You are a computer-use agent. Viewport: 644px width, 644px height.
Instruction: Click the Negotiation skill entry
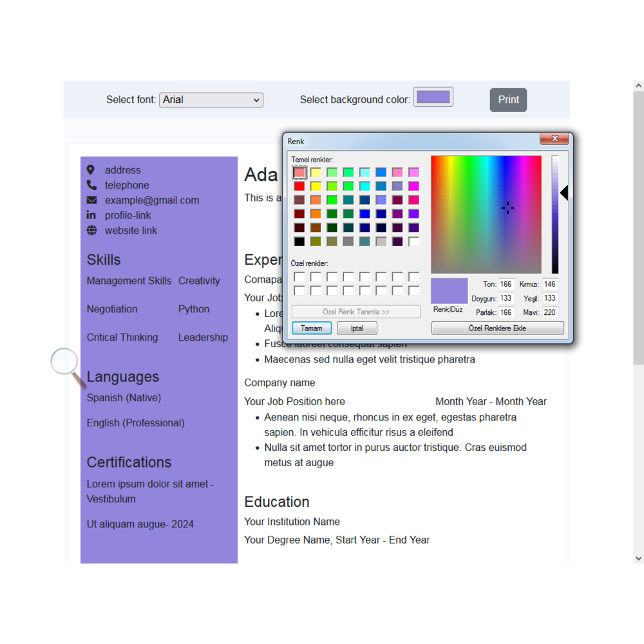[112, 309]
